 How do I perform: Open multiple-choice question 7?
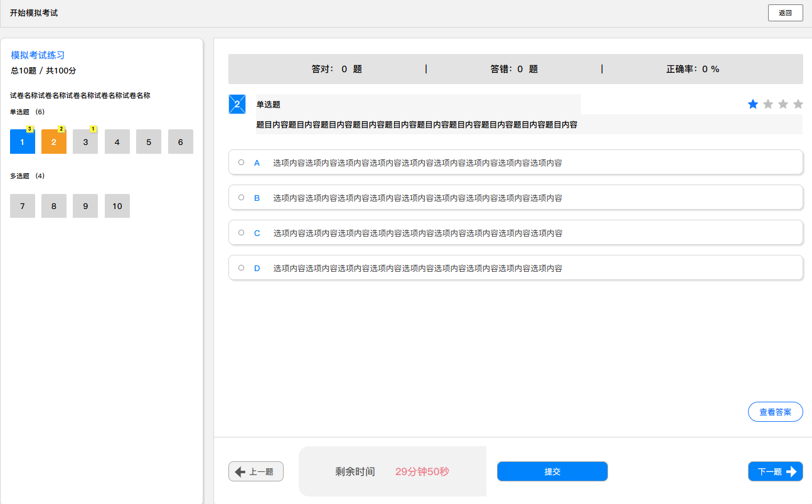click(x=23, y=206)
